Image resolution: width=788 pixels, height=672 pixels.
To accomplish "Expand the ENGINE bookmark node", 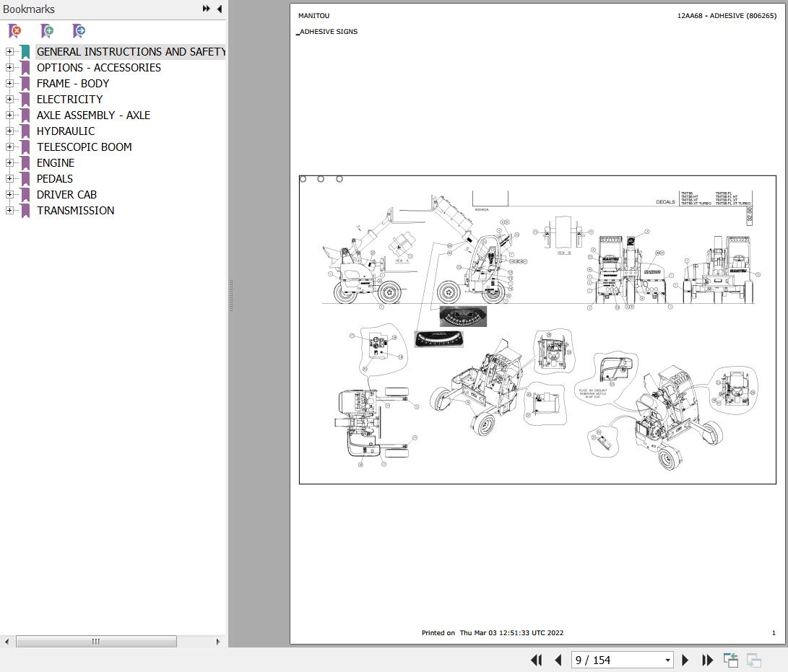I will 8,162.
